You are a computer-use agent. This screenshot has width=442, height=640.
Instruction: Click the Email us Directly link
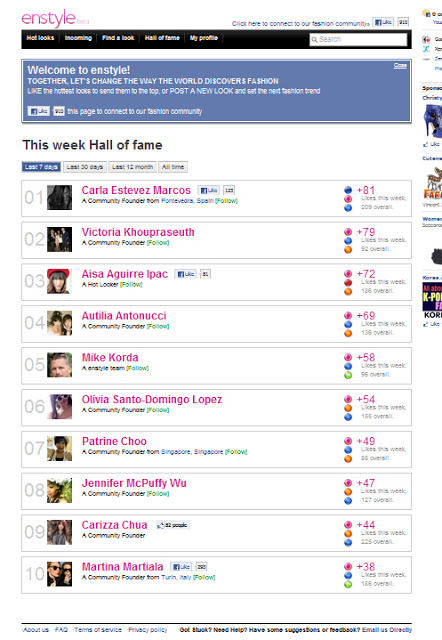387,630
